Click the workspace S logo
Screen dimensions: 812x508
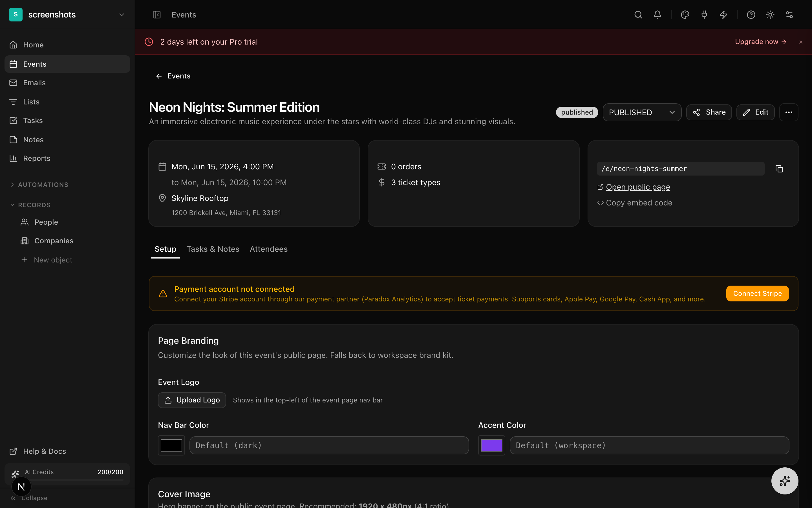[x=16, y=14]
